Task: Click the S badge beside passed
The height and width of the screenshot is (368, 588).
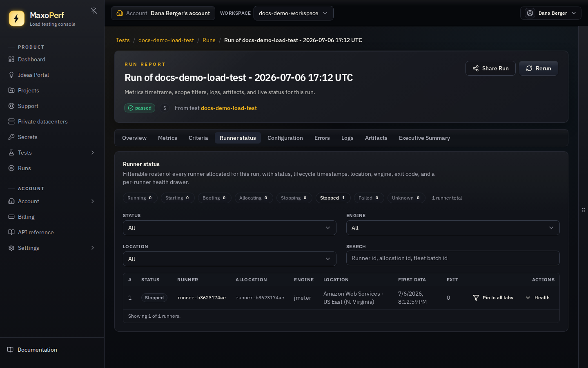Action: [x=165, y=108]
